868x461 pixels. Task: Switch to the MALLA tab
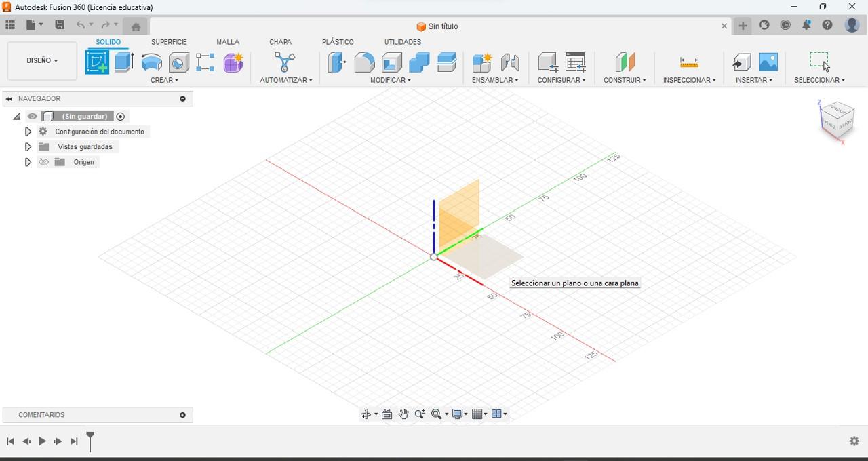click(228, 42)
